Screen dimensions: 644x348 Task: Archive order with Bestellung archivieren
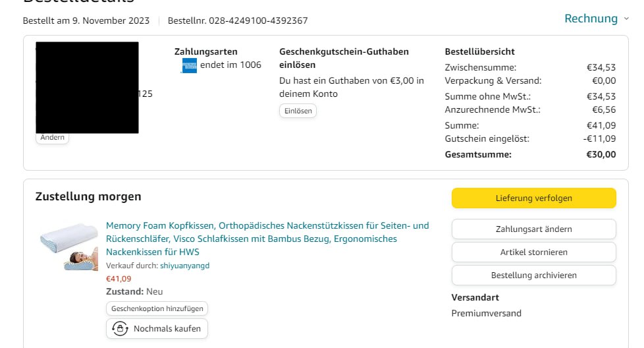point(533,275)
